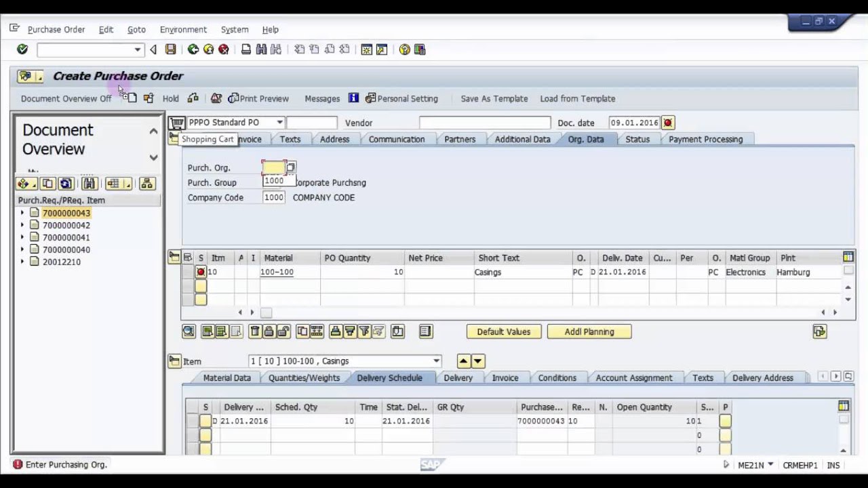This screenshot has height=488, width=868.
Task: Click the Purch. Org. input field
Action: click(x=273, y=167)
